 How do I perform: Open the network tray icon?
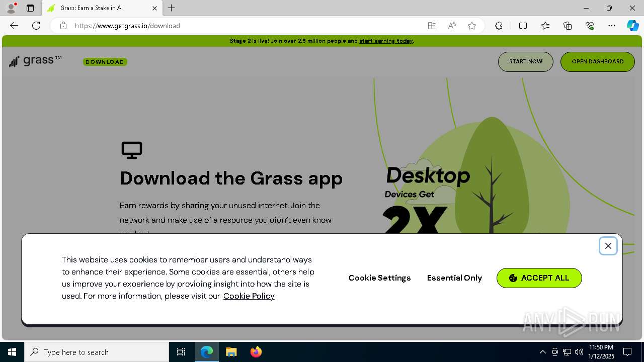click(567, 352)
